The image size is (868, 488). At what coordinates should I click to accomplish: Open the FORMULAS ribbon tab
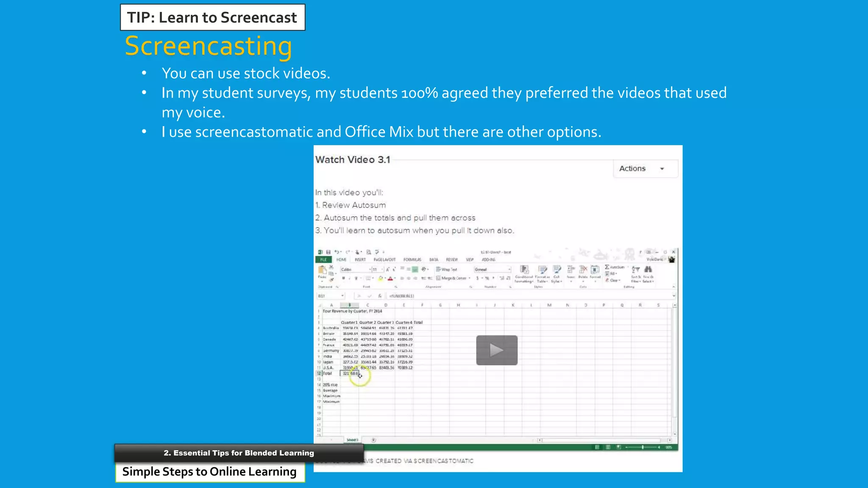(412, 260)
